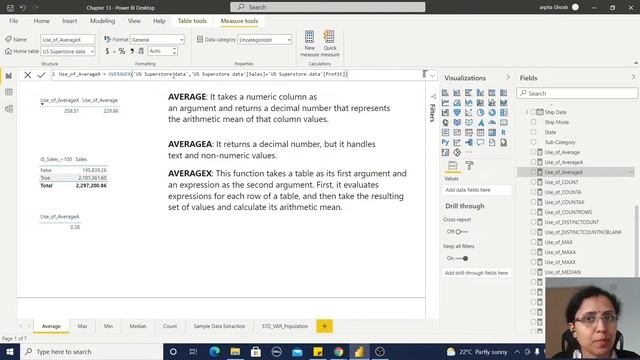Click the decimal places Auto stepper

pos(162,51)
